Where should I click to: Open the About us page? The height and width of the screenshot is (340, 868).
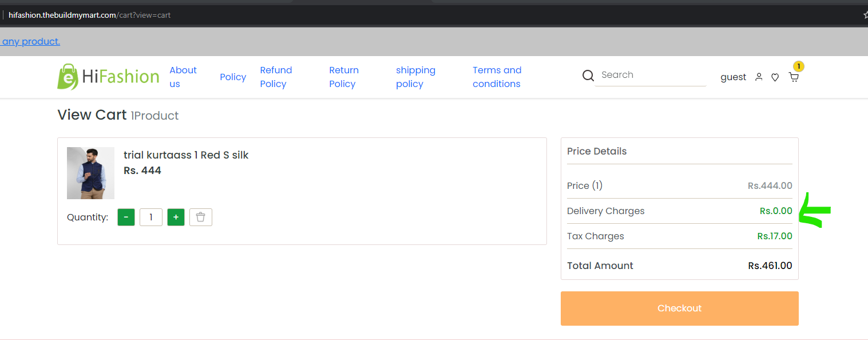click(183, 77)
